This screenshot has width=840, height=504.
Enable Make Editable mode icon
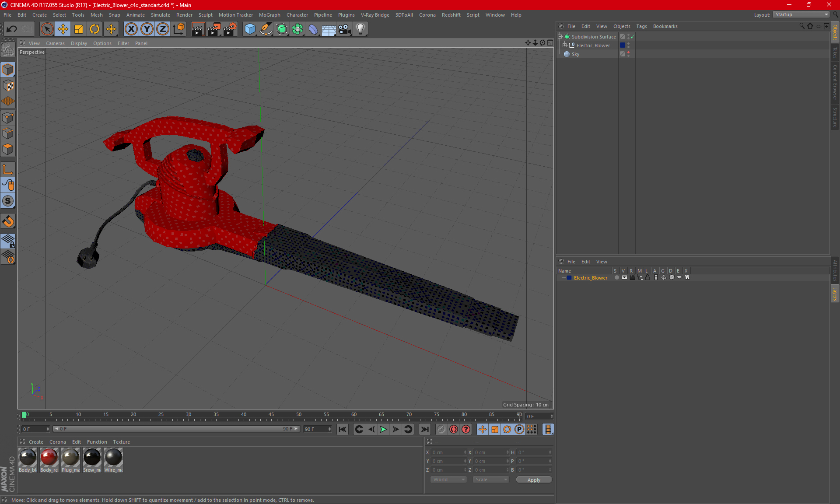8,49
